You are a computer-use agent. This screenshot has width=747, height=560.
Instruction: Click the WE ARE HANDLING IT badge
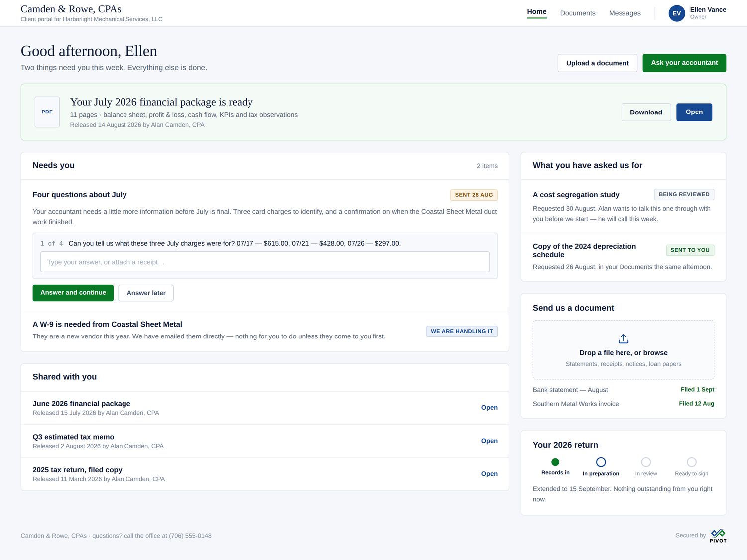click(x=462, y=331)
